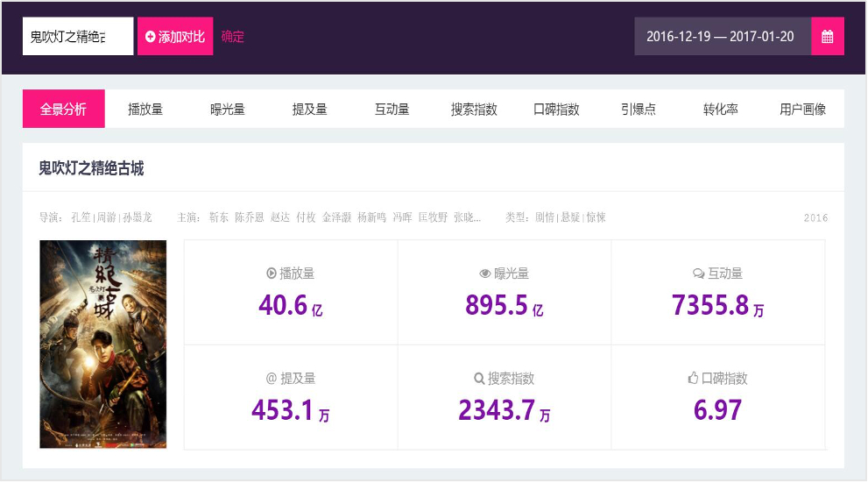Click the calendar icon button
Viewport: 868px width, 483px height.
827,37
